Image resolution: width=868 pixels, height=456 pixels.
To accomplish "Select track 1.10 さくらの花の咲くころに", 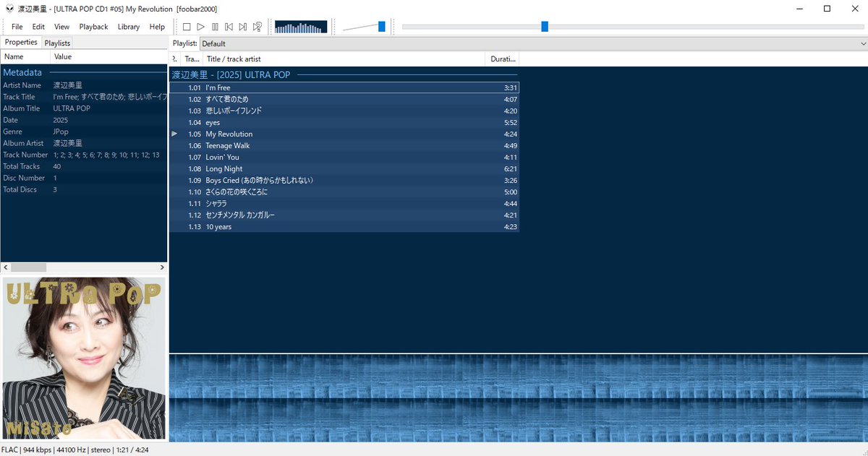I will (x=344, y=192).
